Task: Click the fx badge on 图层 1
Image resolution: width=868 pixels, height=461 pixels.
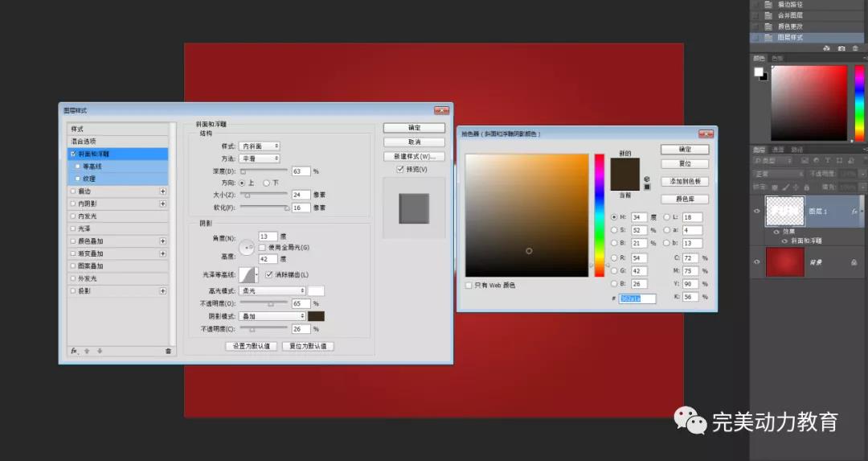Action: pyautogui.click(x=854, y=211)
